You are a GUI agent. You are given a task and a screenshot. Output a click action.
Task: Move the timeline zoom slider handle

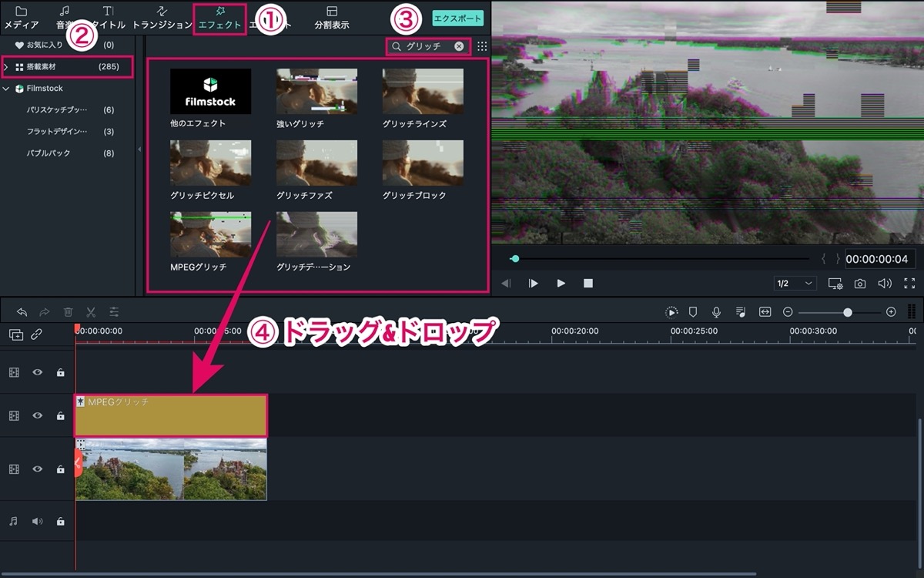pyautogui.click(x=848, y=312)
